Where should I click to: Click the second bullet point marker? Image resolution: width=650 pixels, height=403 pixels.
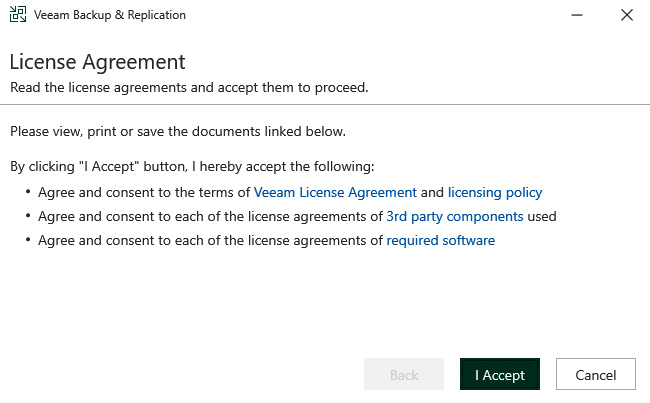(x=28, y=216)
